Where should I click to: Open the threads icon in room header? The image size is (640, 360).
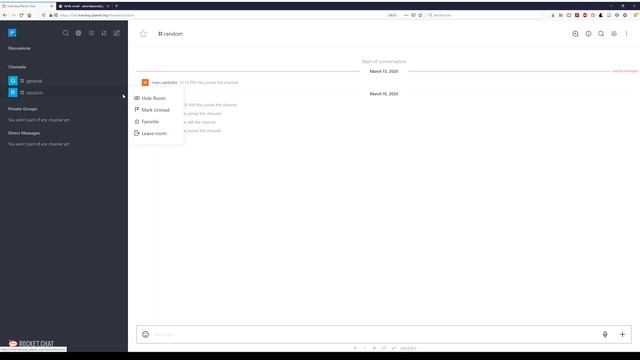(575, 34)
